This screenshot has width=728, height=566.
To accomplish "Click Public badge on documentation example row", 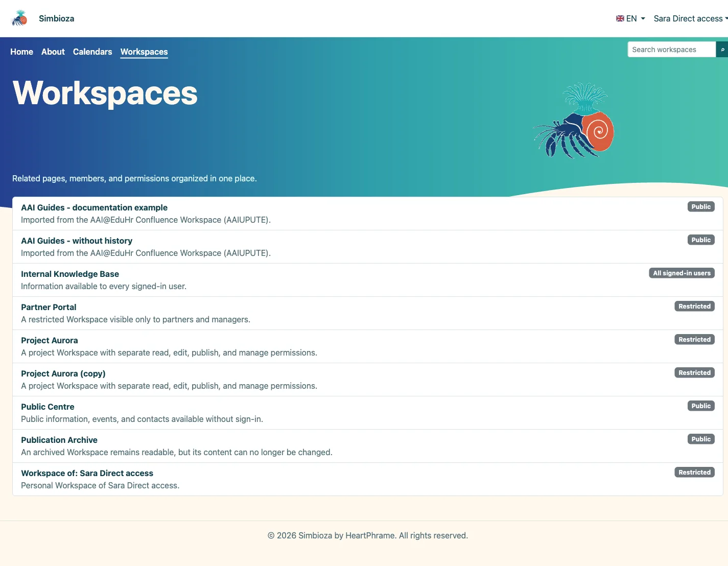I will point(701,207).
